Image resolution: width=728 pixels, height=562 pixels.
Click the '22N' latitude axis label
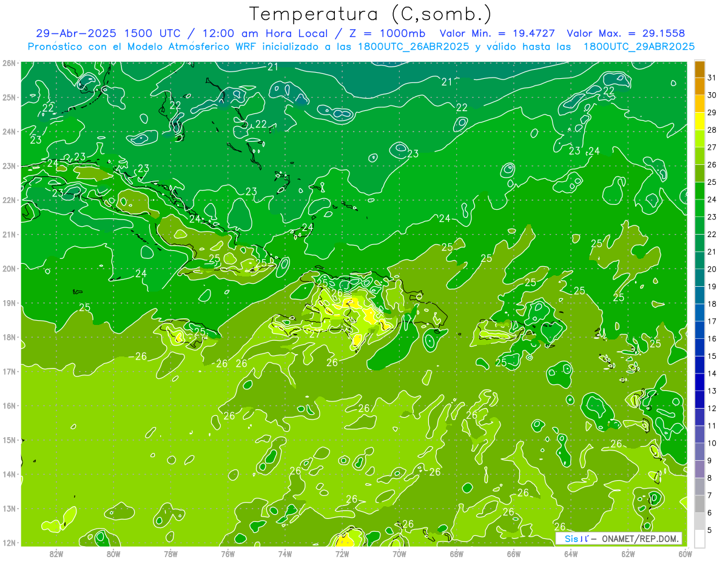pos(9,200)
